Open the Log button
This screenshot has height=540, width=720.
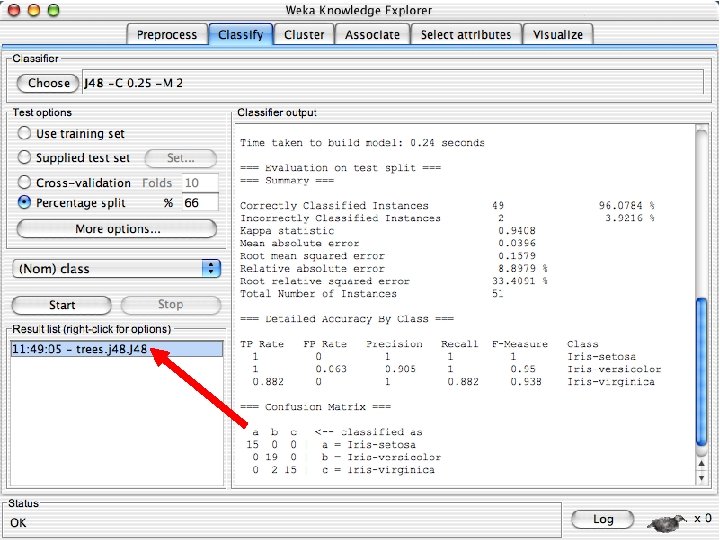(x=602, y=519)
